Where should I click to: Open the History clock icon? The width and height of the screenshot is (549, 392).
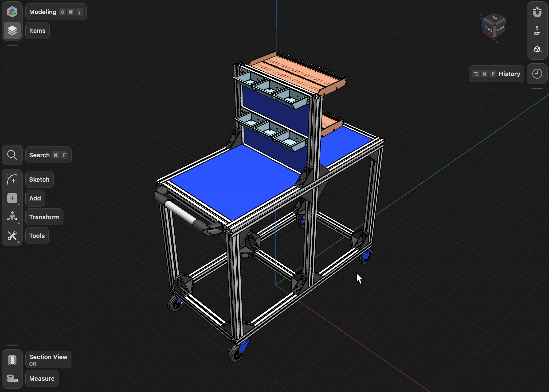click(x=537, y=74)
